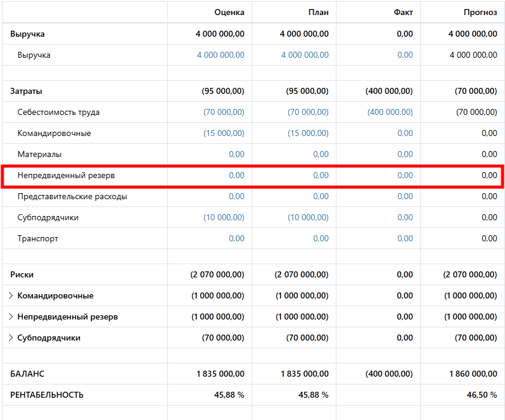Open Непредвиденный резерв cost План 0,00 link

(321, 175)
